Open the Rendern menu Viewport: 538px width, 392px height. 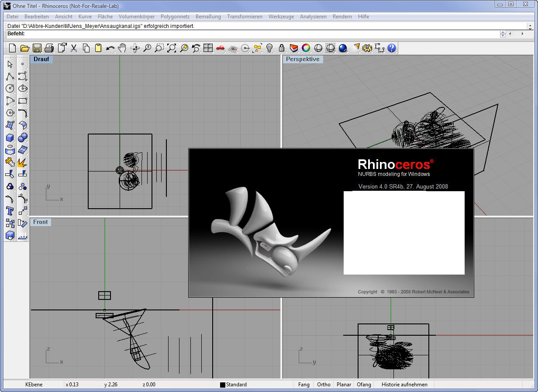(342, 17)
